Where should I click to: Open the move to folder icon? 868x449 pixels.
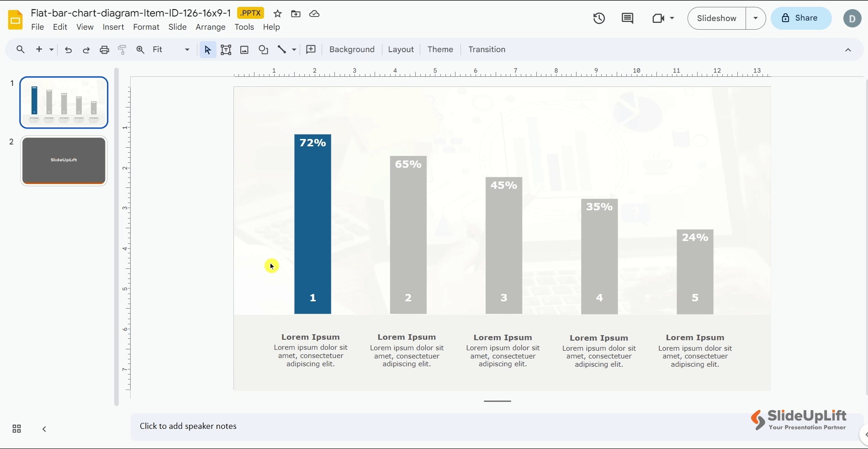pyautogui.click(x=296, y=14)
